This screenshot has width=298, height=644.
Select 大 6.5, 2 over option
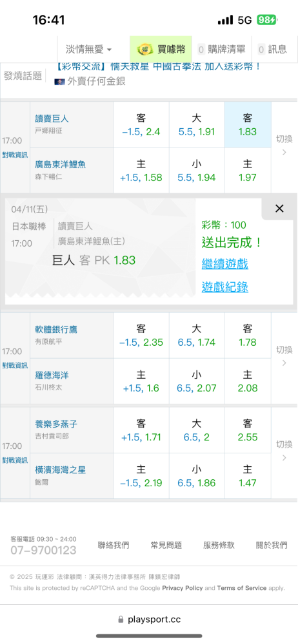(x=196, y=430)
